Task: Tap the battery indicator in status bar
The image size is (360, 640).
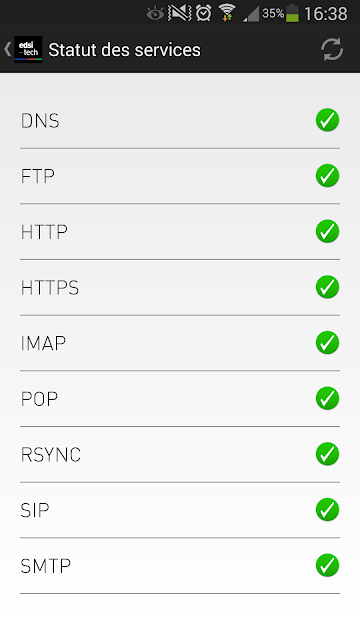Action: (x=292, y=13)
